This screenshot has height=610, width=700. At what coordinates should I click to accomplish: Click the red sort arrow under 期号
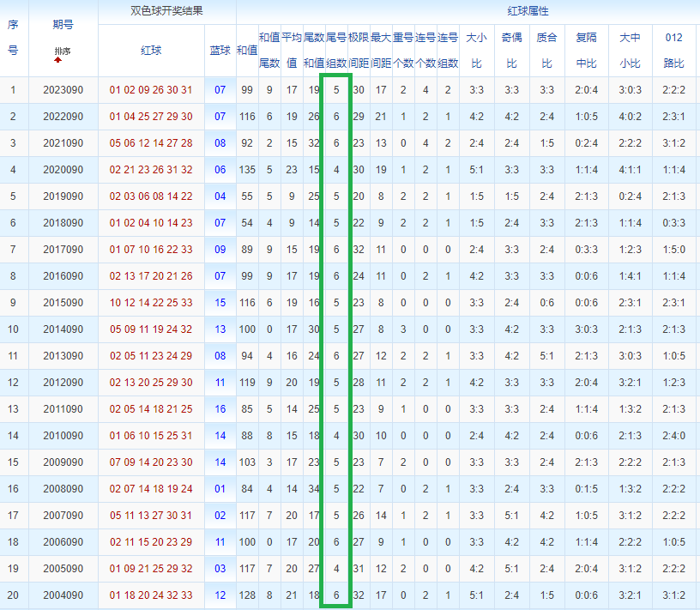coord(58,59)
